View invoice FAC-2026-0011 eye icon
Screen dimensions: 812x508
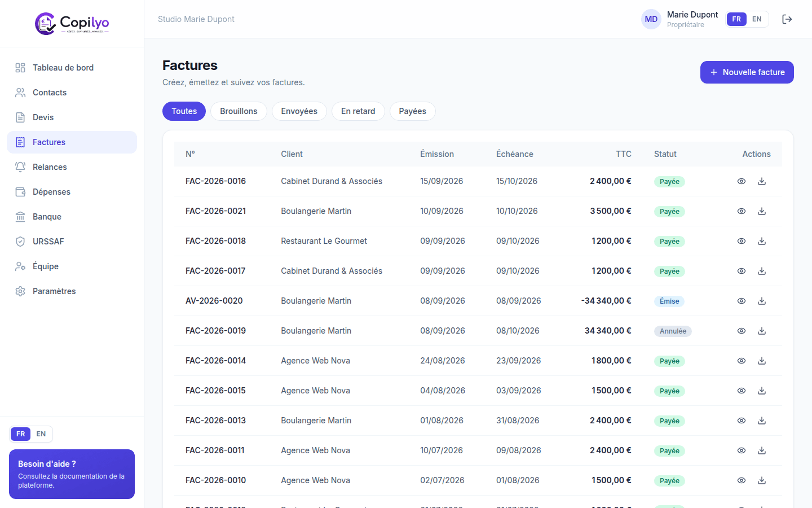(742, 450)
